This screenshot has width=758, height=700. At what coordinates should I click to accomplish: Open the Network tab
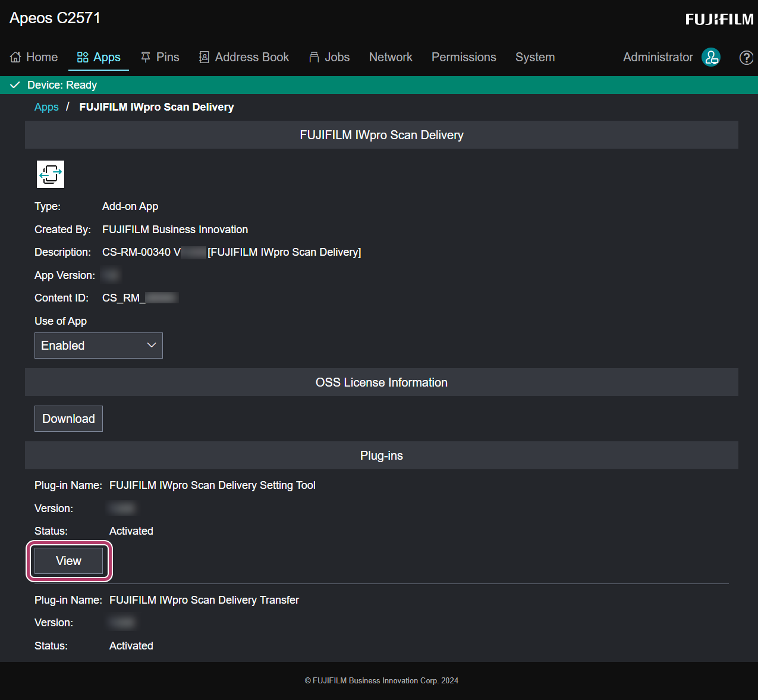point(391,57)
